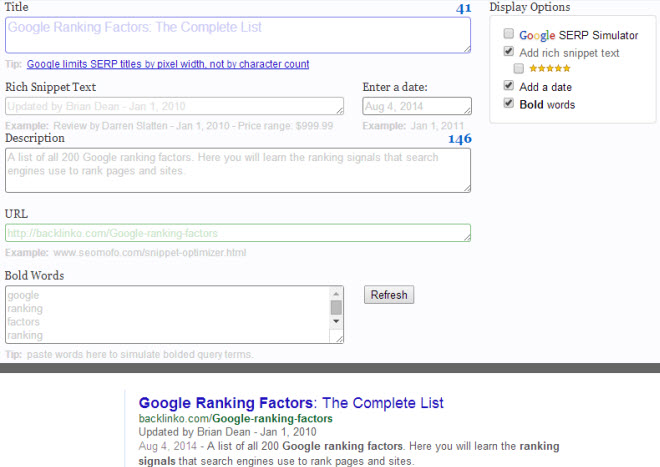
Task: Click the paste words here tip text
Action: (140, 355)
